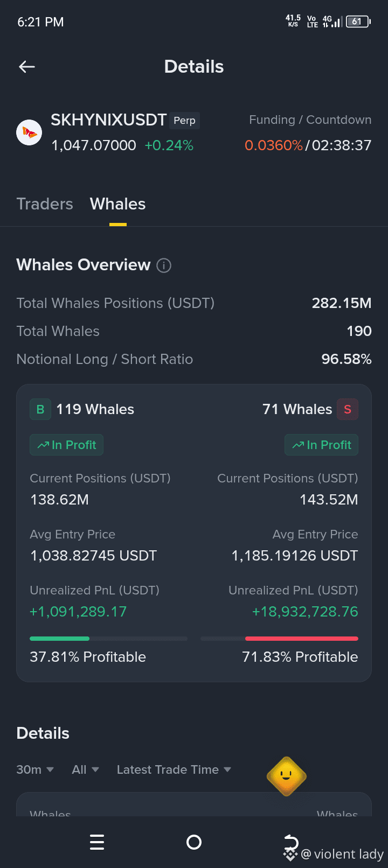Screen dimensions: 388x868
Task: Expand Latest Trade Time sort dropdown
Action: 174,769
